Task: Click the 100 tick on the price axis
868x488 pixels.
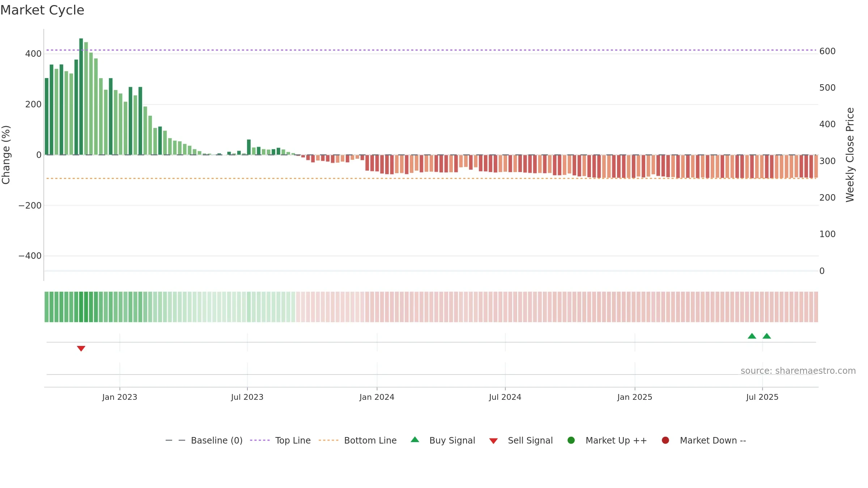Action: pos(827,234)
